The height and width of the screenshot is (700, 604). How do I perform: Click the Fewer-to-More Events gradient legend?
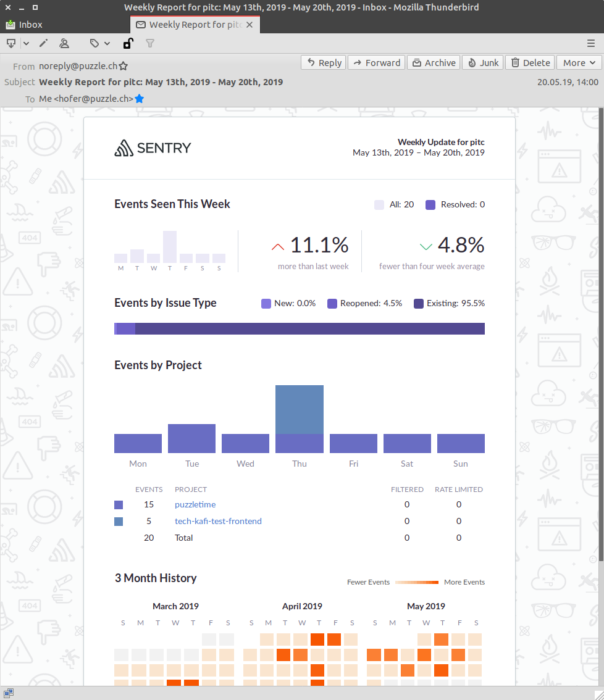[x=417, y=582]
